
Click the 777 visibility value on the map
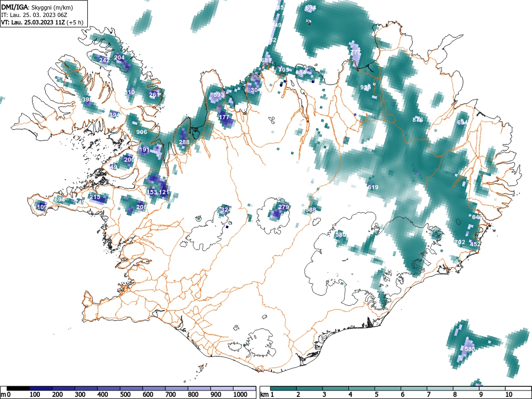(x=355, y=52)
